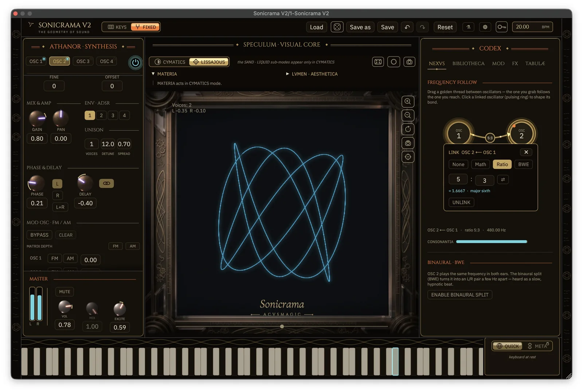Image resolution: width=583 pixels, height=392 pixels.
Task: Click the undo arrow icon
Action: [x=407, y=27]
